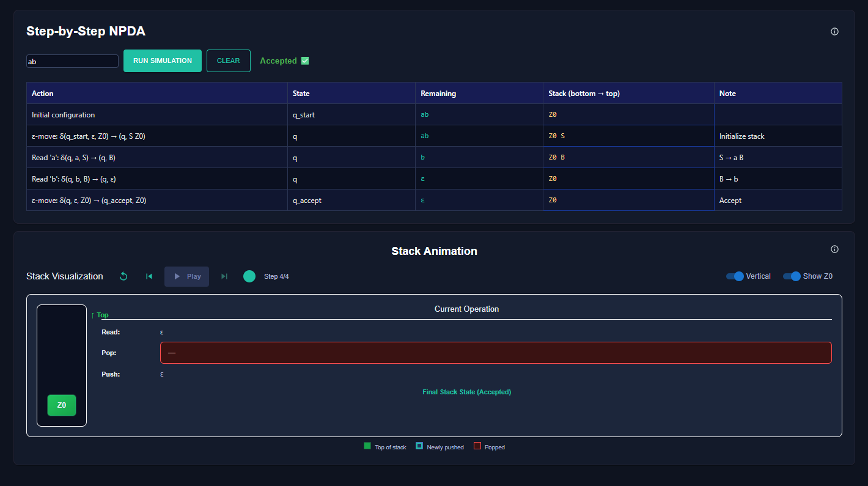Select the green 'Top of stack' legend swatch
This screenshot has width=868, height=486.
click(367, 446)
